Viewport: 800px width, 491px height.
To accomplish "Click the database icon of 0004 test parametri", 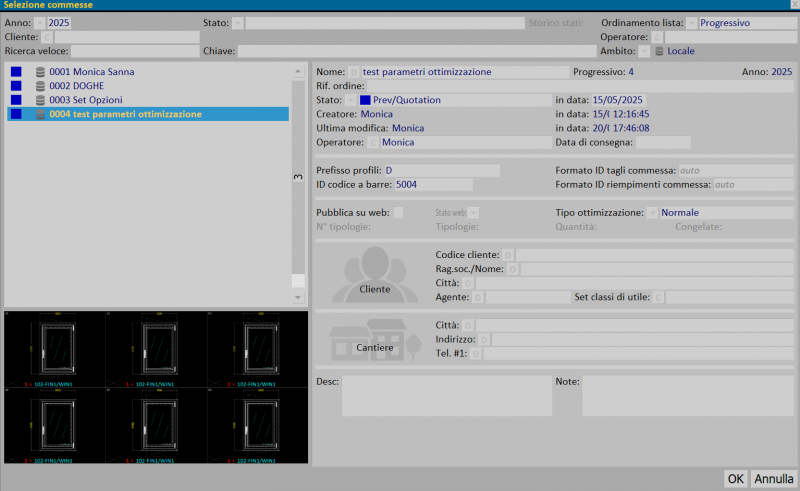I will pos(40,114).
